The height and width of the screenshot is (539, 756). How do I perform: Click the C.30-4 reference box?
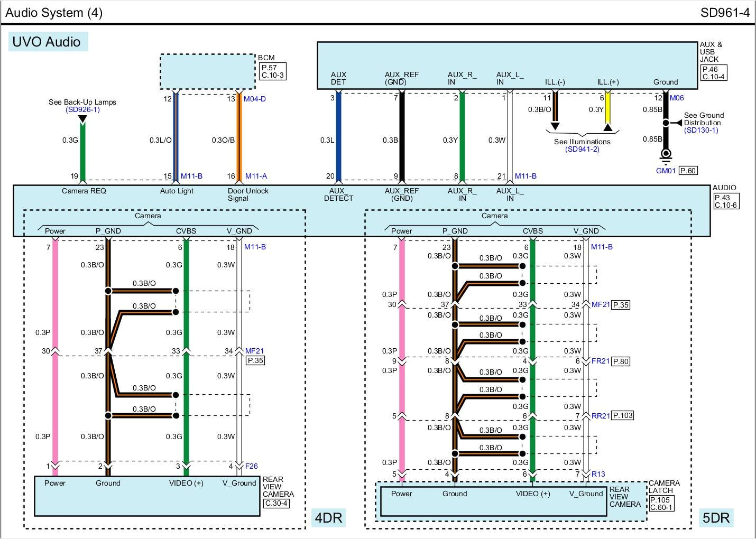(276, 504)
